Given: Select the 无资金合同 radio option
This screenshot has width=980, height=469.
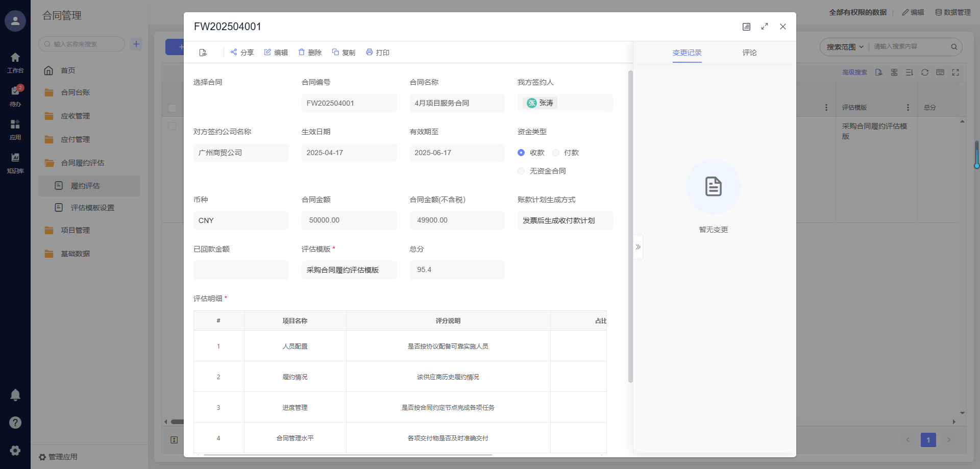Looking at the screenshot, I should point(521,171).
